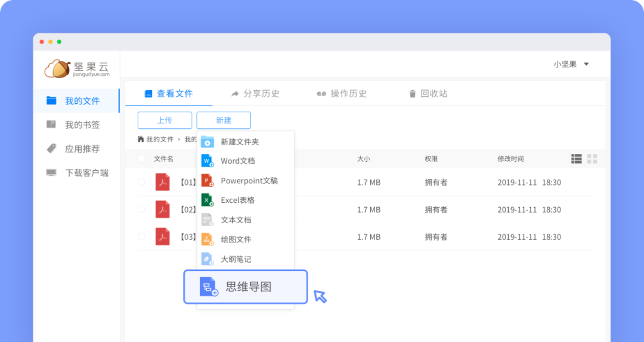Sort by the 大小 column header
The height and width of the screenshot is (342, 644).
click(x=364, y=159)
